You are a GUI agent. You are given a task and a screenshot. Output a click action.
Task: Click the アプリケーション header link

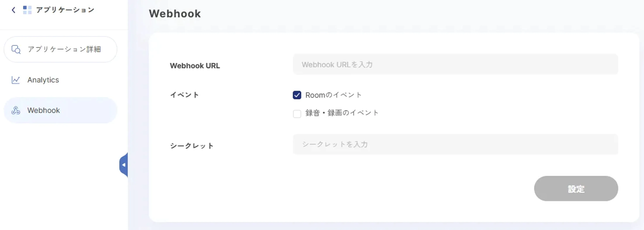coord(65,10)
